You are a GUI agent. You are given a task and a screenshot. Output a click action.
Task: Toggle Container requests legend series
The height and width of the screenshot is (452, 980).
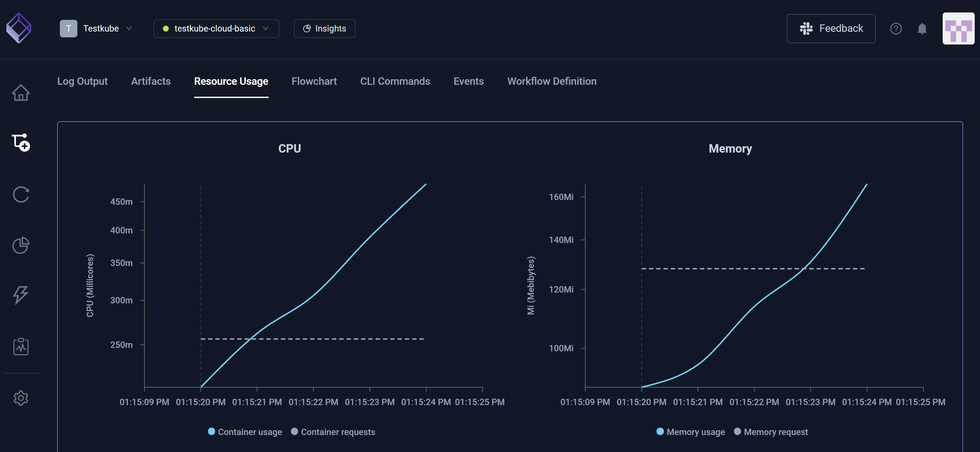pyautogui.click(x=333, y=432)
